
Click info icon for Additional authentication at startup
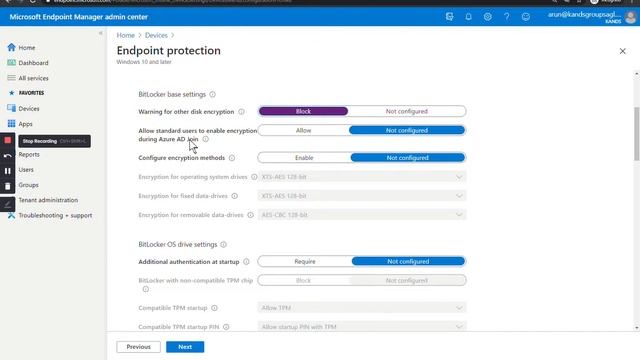(x=246, y=262)
